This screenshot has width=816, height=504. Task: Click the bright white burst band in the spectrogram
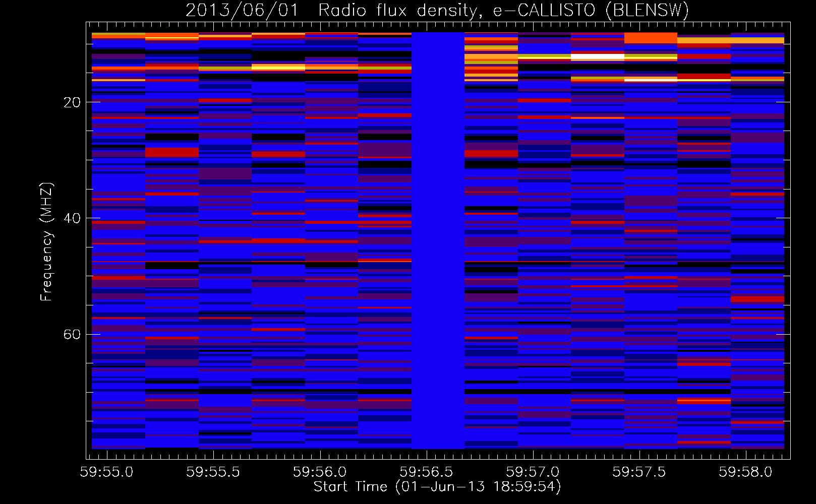(598, 57)
